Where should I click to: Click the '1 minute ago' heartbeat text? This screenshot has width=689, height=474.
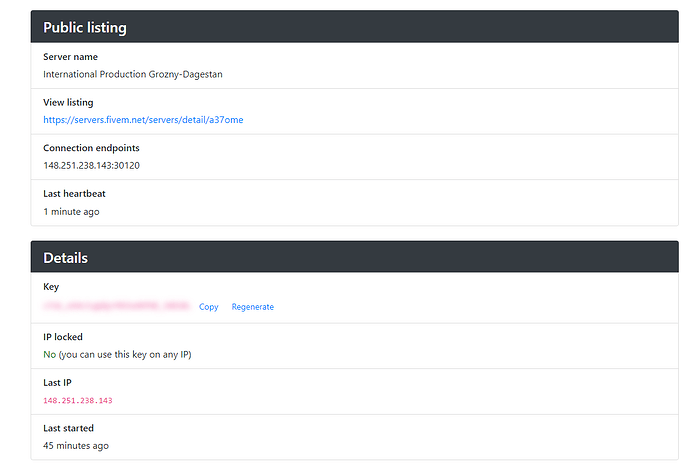[x=71, y=211]
